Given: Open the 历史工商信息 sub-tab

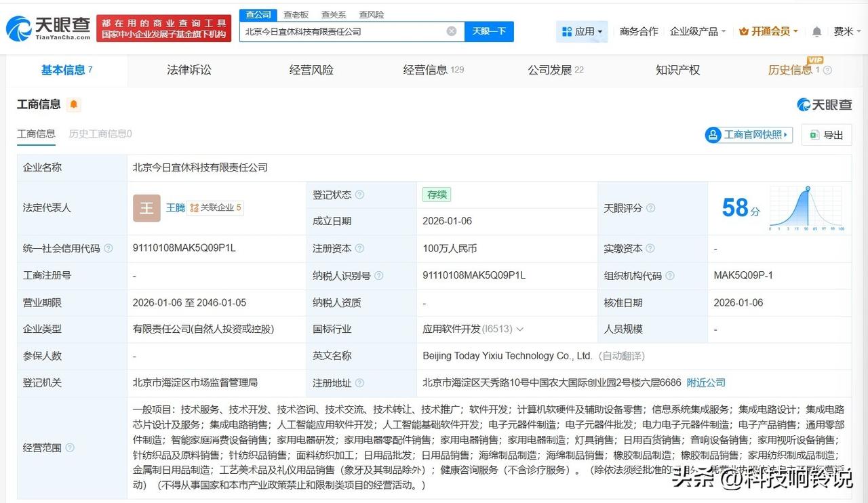Looking at the screenshot, I should 100,134.
